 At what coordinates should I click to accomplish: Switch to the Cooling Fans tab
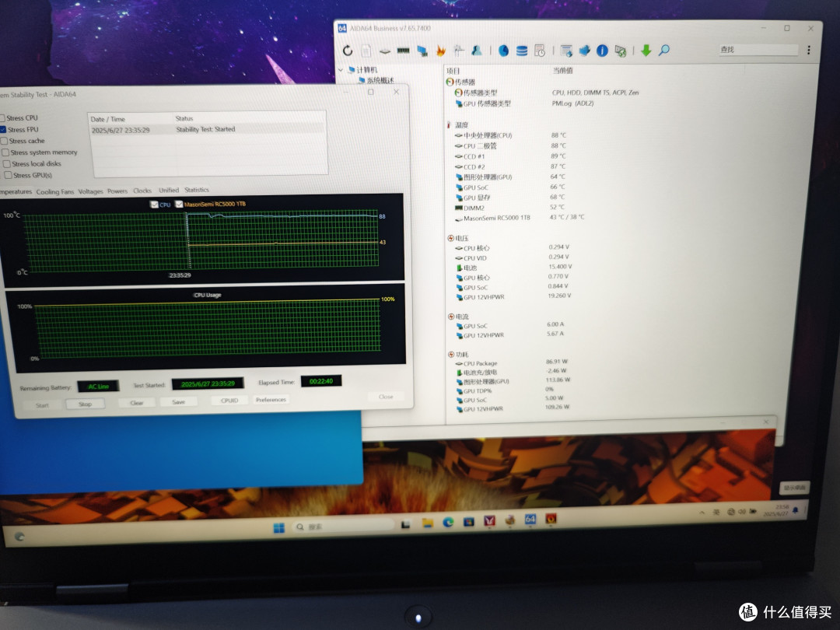tap(55, 192)
